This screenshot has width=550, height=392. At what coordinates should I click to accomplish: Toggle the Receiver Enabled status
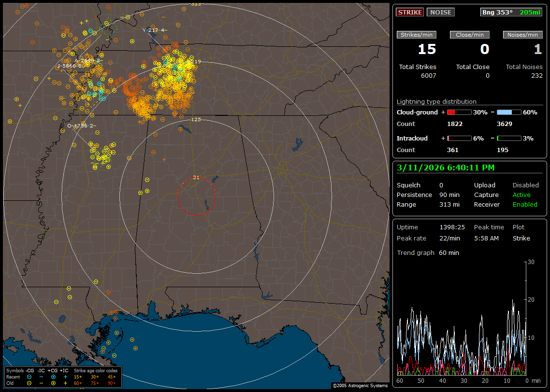click(525, 204)
